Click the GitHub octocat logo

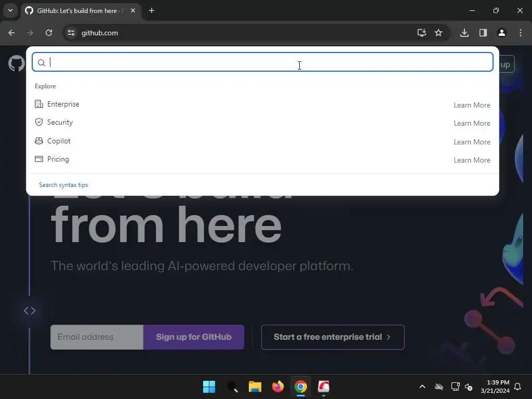coord(16,63)
